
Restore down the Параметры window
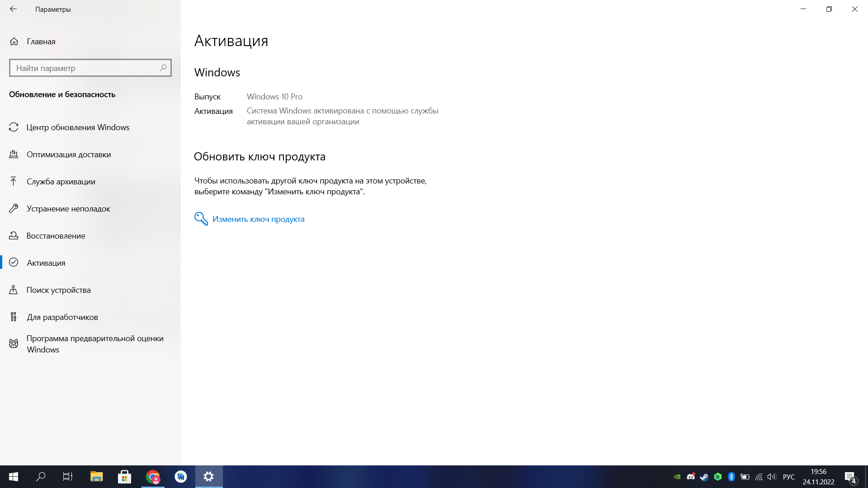pos(829,9)
